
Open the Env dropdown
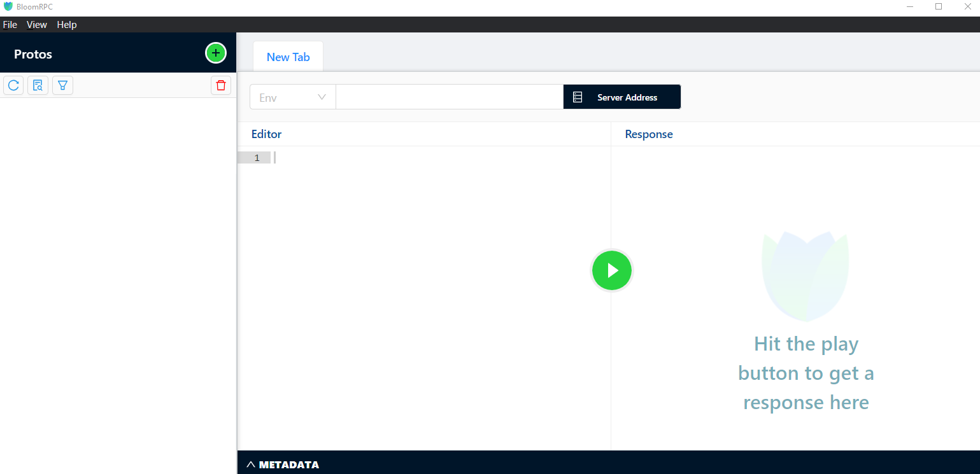tap(292, 97)
